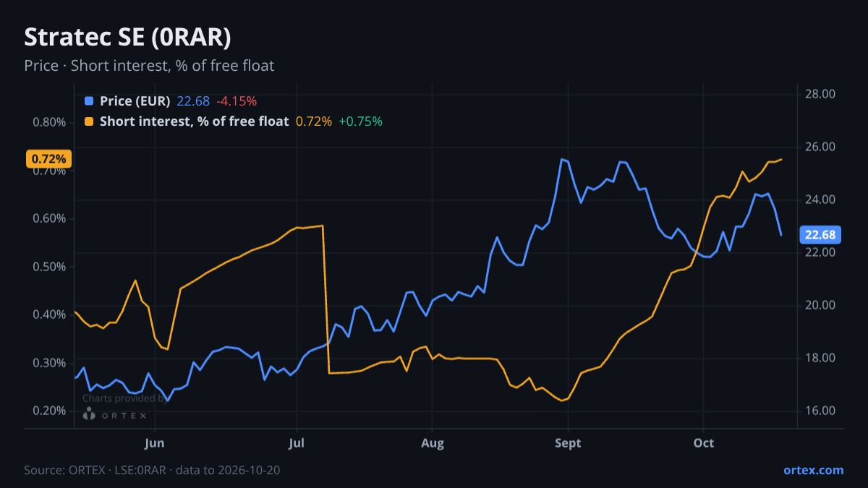Screen dimensions: 868x488
Task: Click the +0.75% short interest change value
Action: pos(360,121)
